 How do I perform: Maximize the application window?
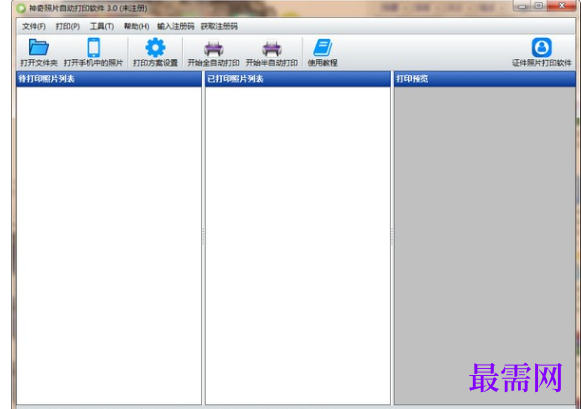(539, 6)
